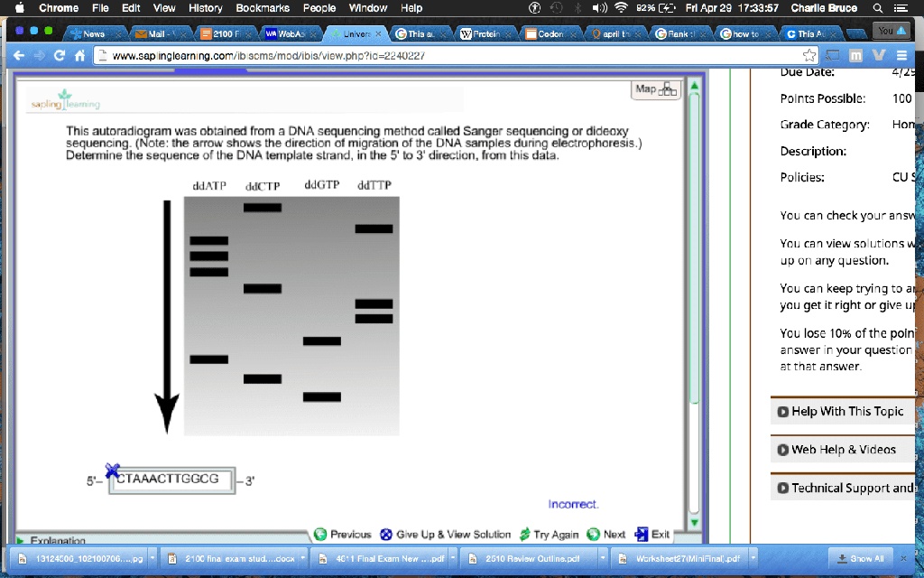Screen dimensions: 924x578
Task: Bookmark the page via the star icon
Action: coord(810,54)
